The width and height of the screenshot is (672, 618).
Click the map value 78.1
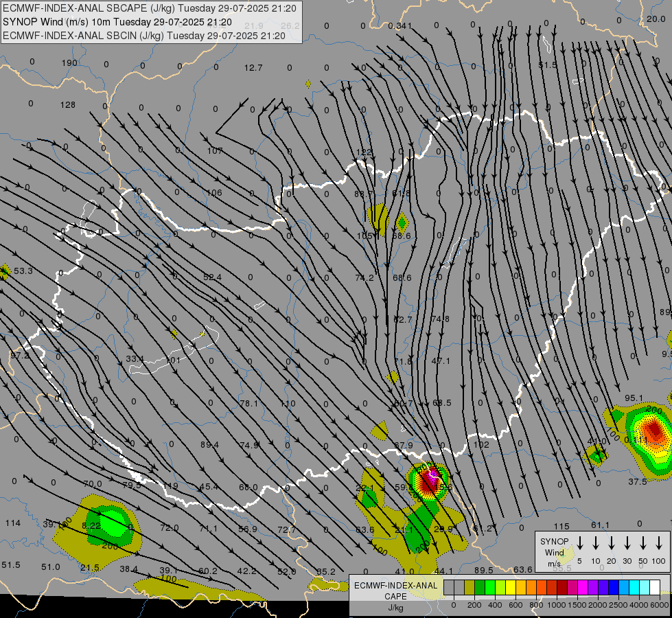(249, 404)
